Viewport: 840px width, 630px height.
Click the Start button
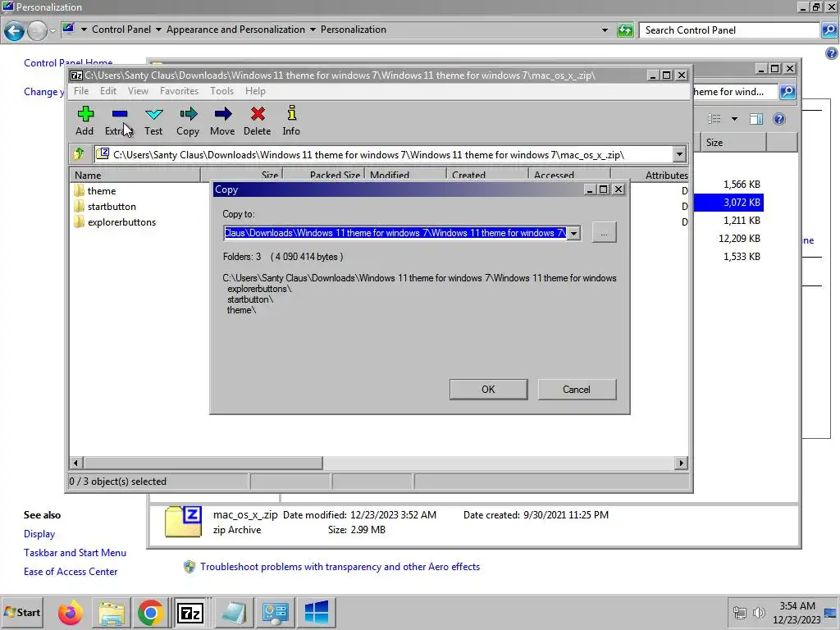coord(22,612)
